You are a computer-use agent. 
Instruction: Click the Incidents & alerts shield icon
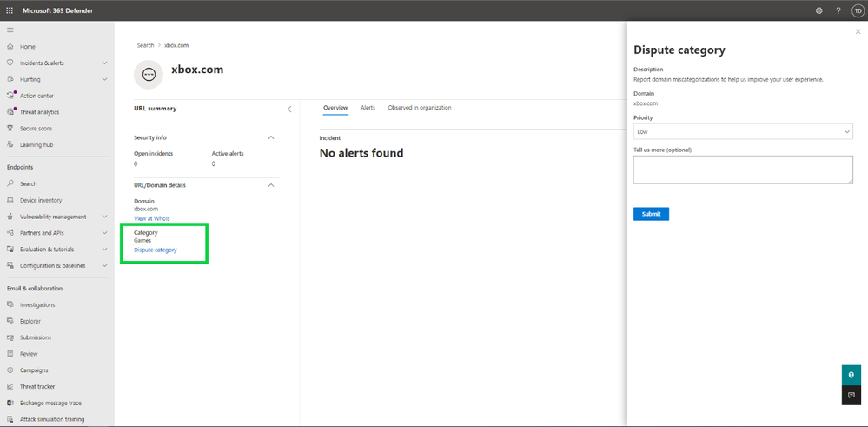(x=10, y=63)
